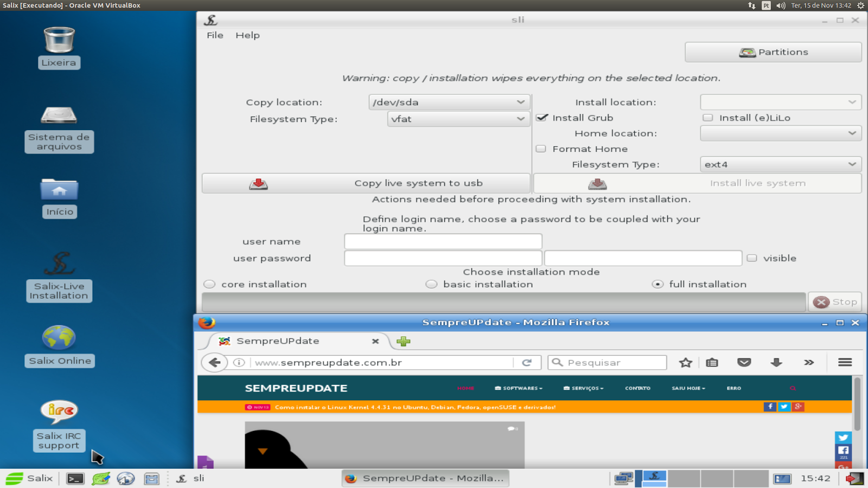Bookmark this page with the star icon
Image resolution: width=868 pixels, height=488 pixels.
click(686, 362)
